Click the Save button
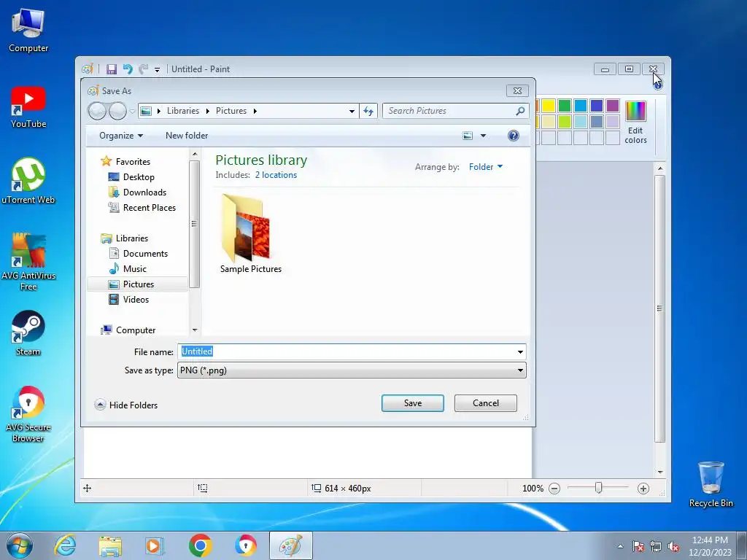747x560 pixels. point(413,403)
